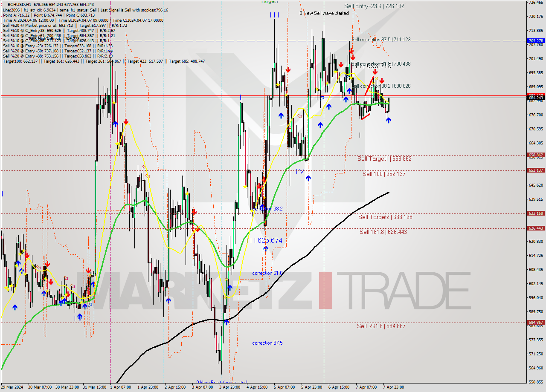Click the 726.435 price axis value
The height and width of the screenshot is (392, 546).
(x=536, y=3)
